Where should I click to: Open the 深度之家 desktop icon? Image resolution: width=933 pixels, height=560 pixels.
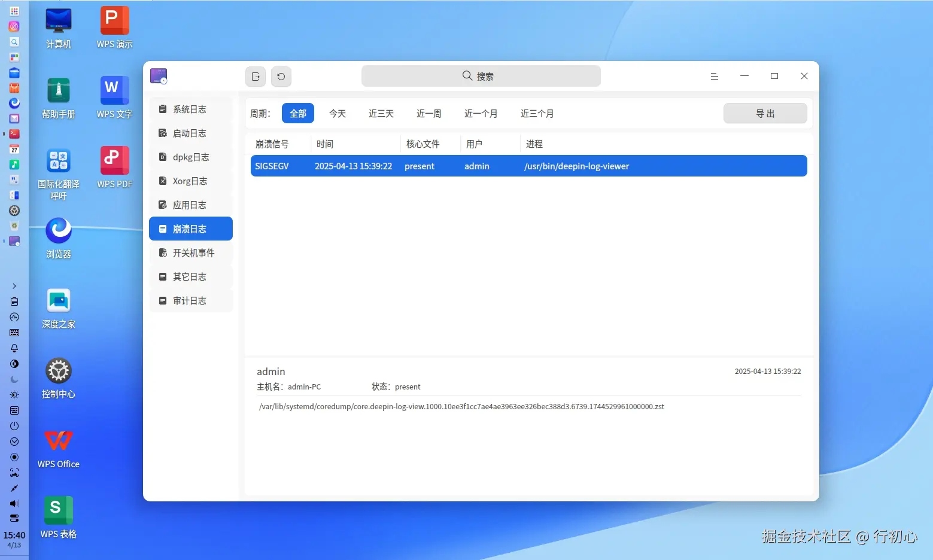[59, 309]
